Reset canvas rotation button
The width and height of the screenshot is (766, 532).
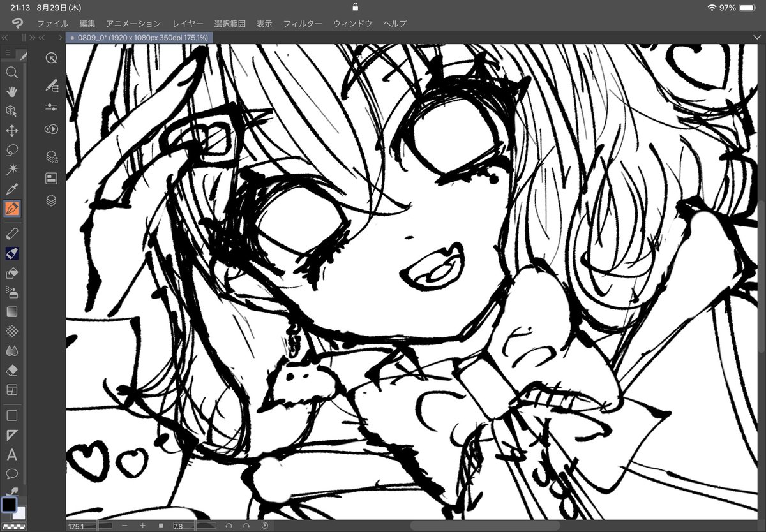(265, 526)
